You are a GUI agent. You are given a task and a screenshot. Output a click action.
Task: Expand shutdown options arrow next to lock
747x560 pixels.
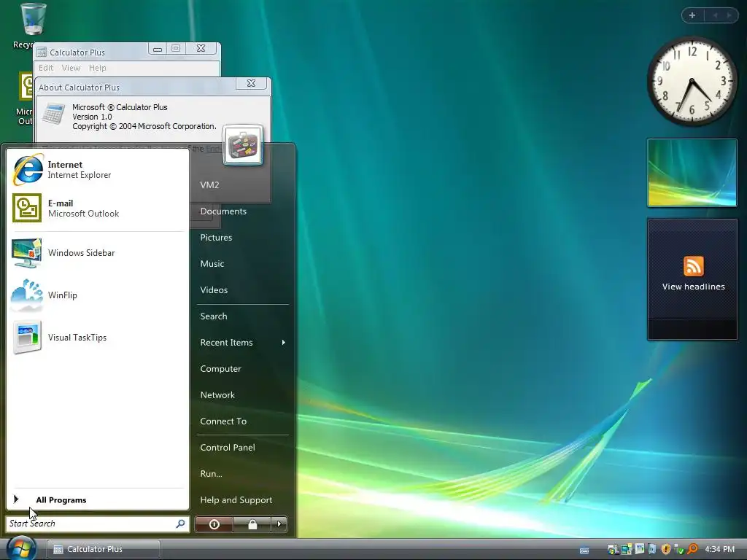click(279, 524)
